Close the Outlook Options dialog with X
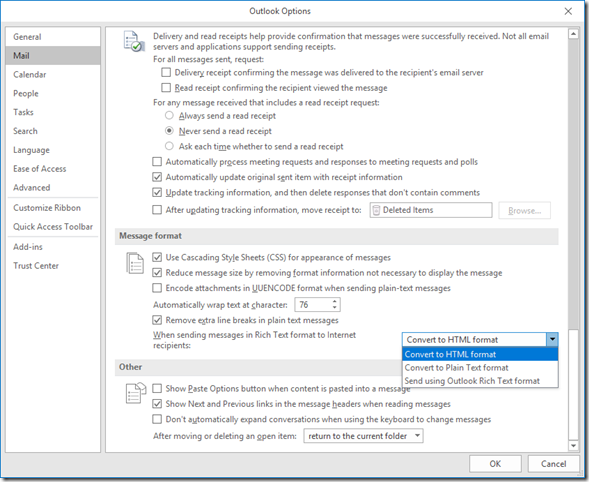 [568, 11]
